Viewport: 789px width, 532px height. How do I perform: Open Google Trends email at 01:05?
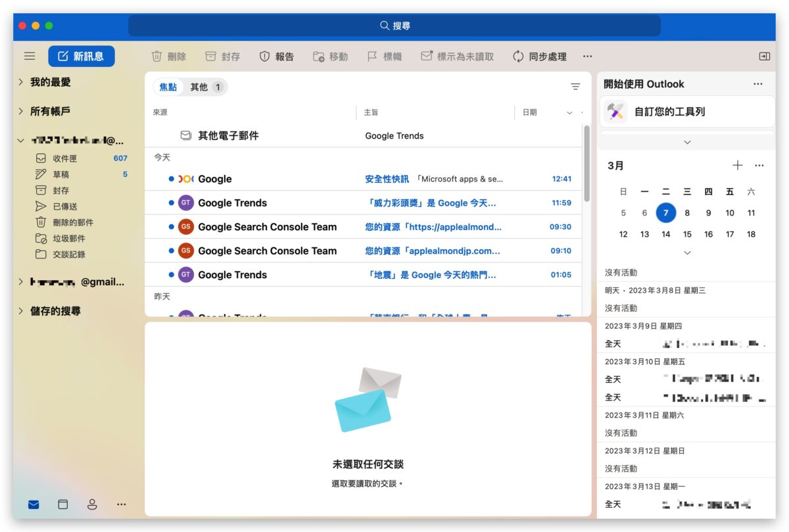click(x=364, y=275)
